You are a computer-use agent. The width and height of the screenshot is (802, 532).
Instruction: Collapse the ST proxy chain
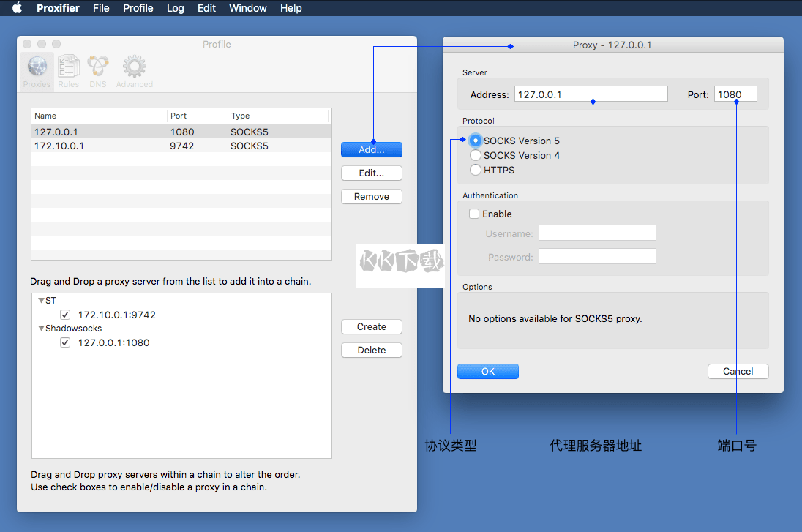tap(41, 301)
